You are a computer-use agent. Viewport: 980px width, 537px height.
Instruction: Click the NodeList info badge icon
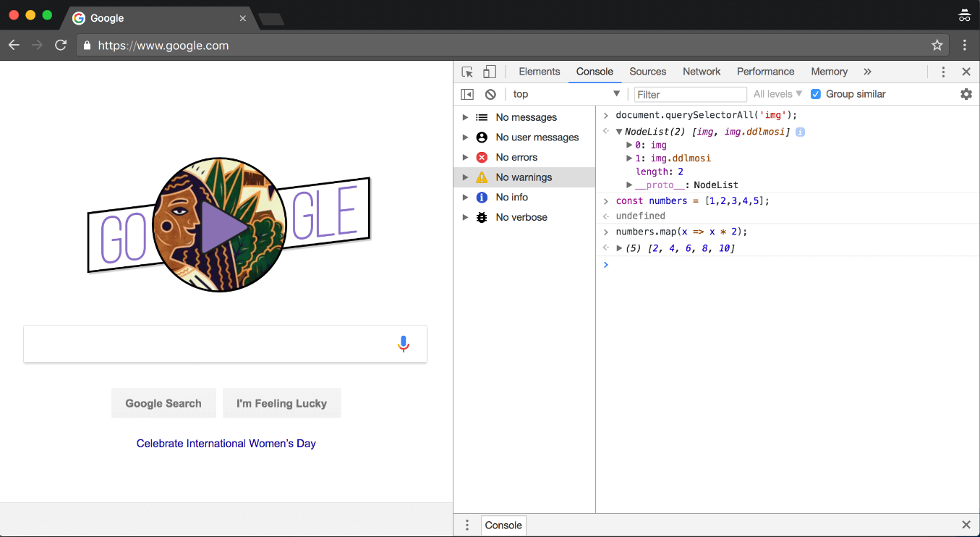point(801,132)
